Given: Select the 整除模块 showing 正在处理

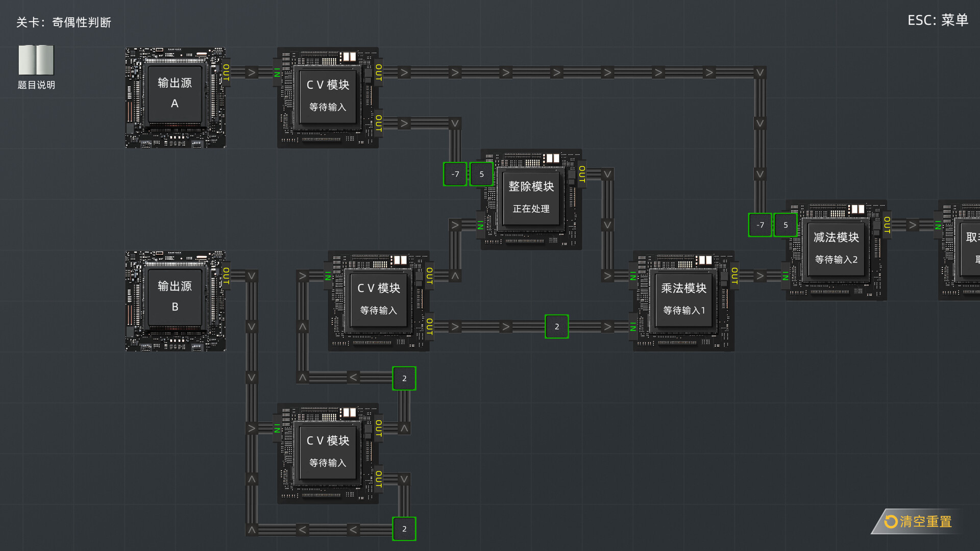Looking at the screenshot, I should click(x=531, y=198).
